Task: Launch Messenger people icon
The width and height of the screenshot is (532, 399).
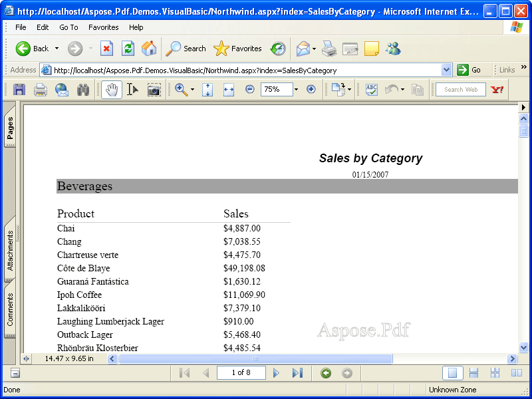Action: pos(393,49)
